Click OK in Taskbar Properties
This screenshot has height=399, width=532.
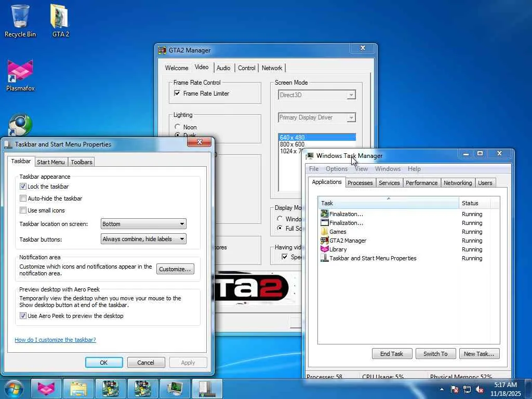click(x=104, y=362)
